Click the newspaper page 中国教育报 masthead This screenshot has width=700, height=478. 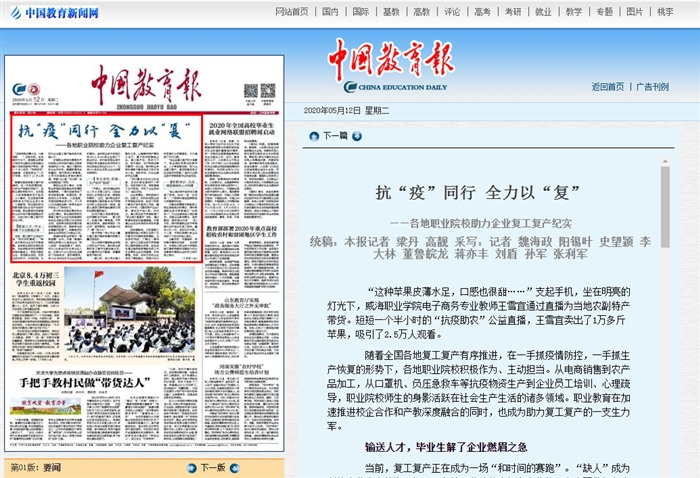point(146,86)
